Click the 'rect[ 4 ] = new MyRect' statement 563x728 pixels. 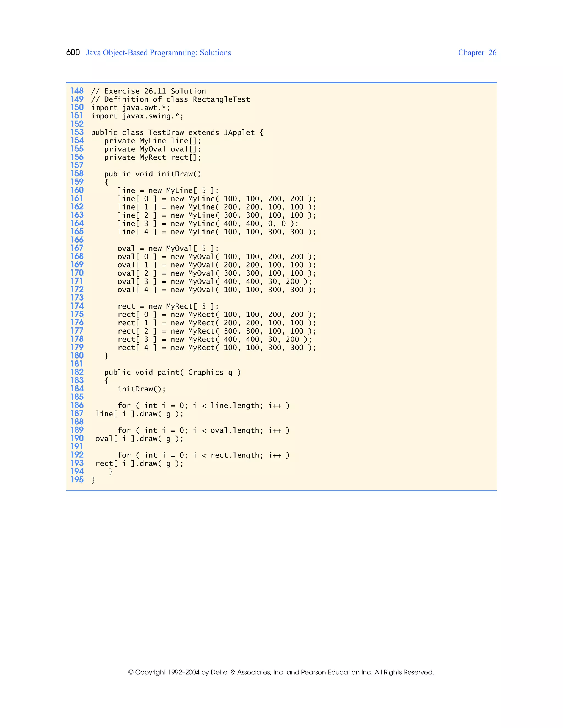pos(217,348)
